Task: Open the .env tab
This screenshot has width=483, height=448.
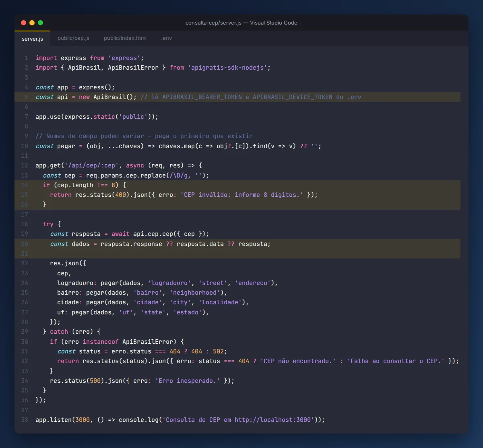Action: tap(167, 38)
